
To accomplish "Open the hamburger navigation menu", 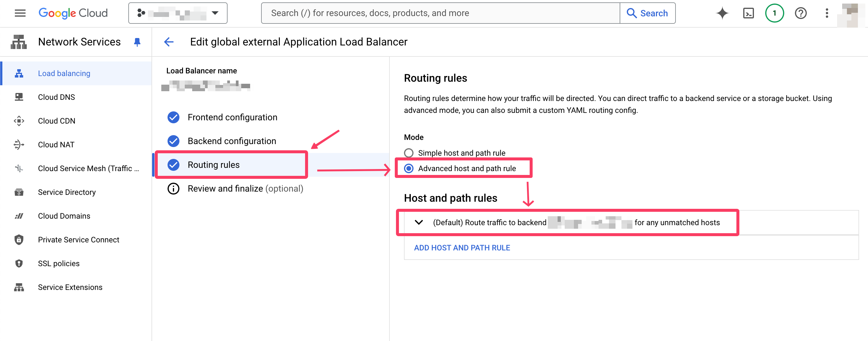I will (x=20, y=13).
